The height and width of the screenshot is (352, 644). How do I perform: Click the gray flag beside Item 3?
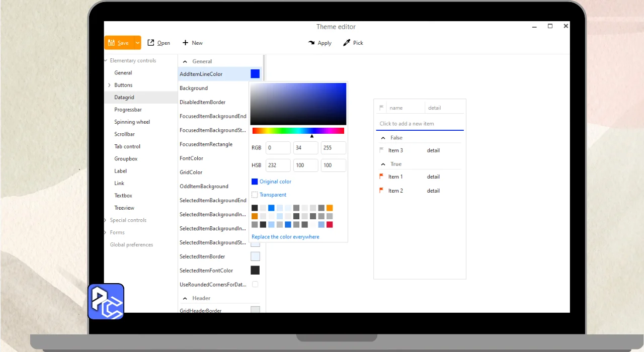(381, 150)
